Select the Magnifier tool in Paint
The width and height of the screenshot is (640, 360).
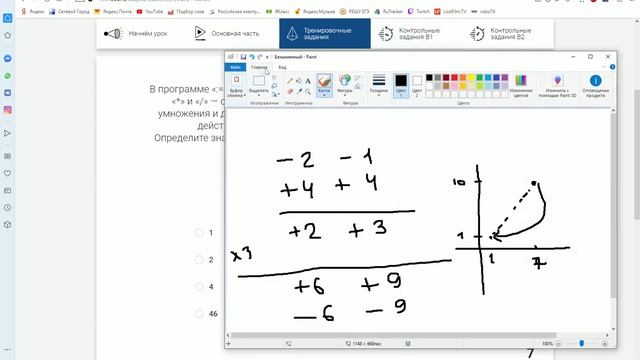click(x=308, y=91)
